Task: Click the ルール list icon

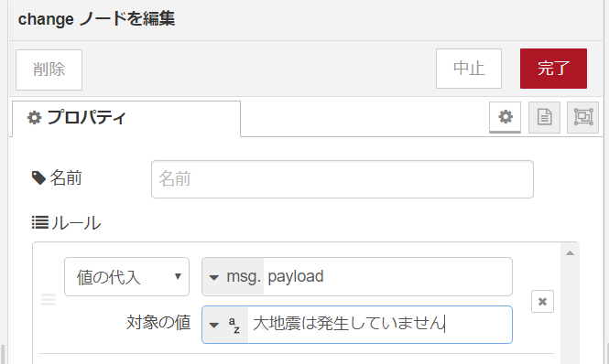Action: pyautogui.click(x=40, y=223)
